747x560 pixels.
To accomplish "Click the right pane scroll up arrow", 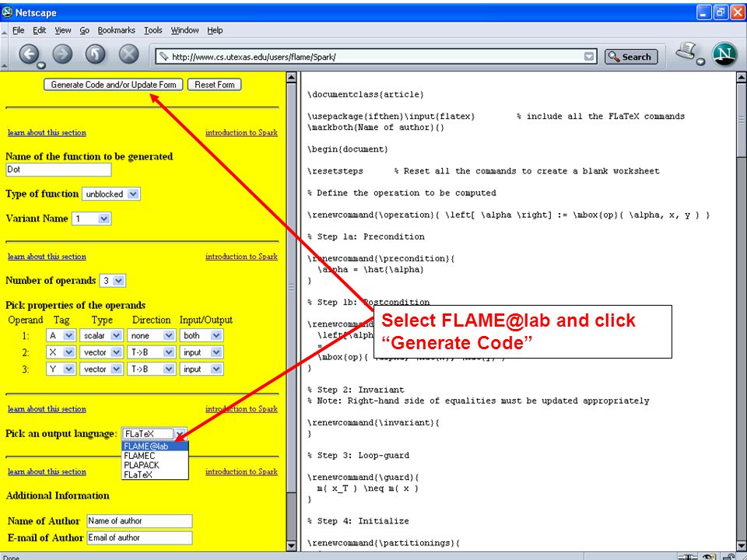I will [x=742, y=77].
